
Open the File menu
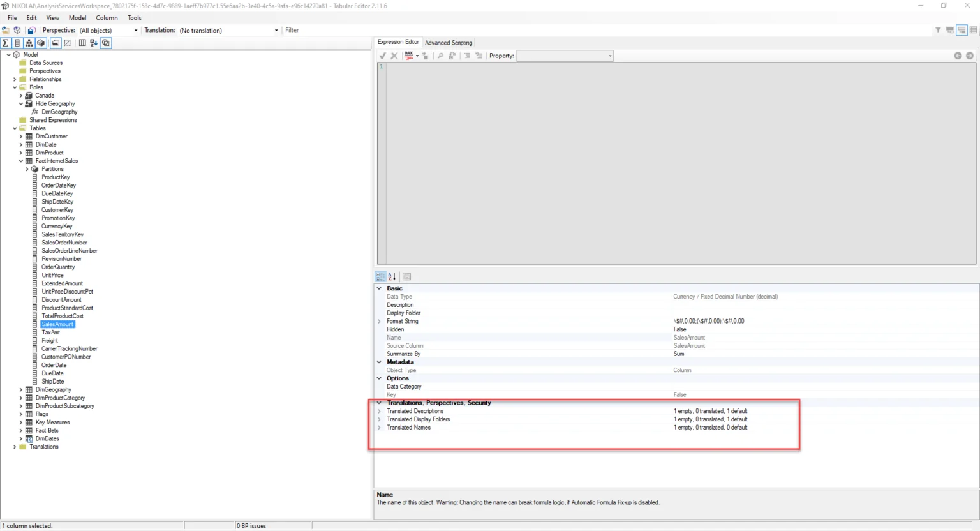[12, 18]
